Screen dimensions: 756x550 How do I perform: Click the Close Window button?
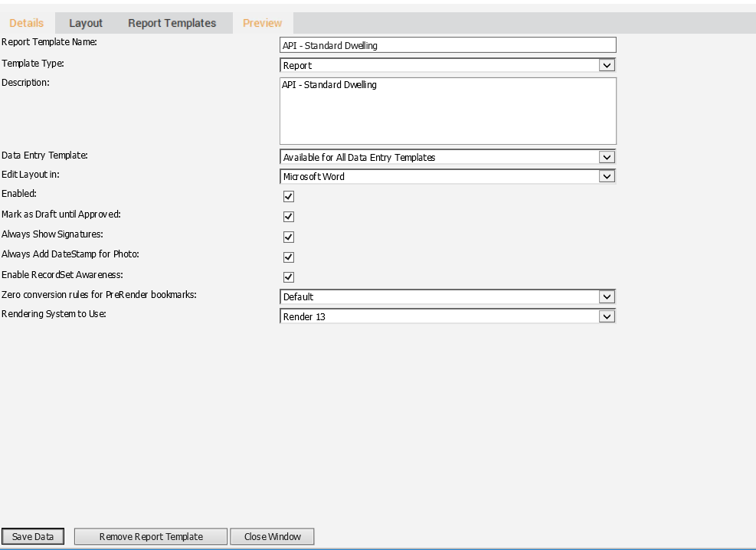273,536
